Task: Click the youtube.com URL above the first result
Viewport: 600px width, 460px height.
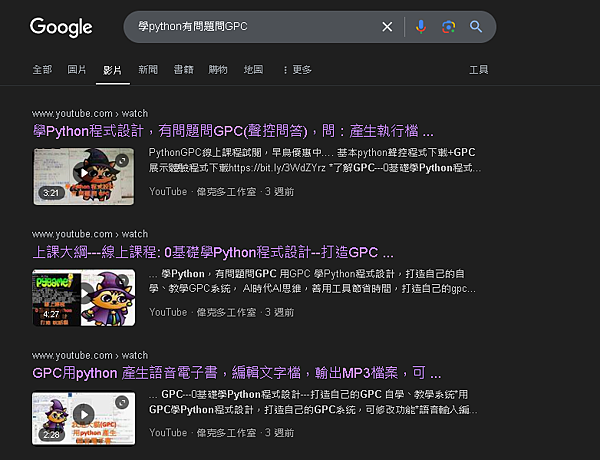Action: point(90,114)
